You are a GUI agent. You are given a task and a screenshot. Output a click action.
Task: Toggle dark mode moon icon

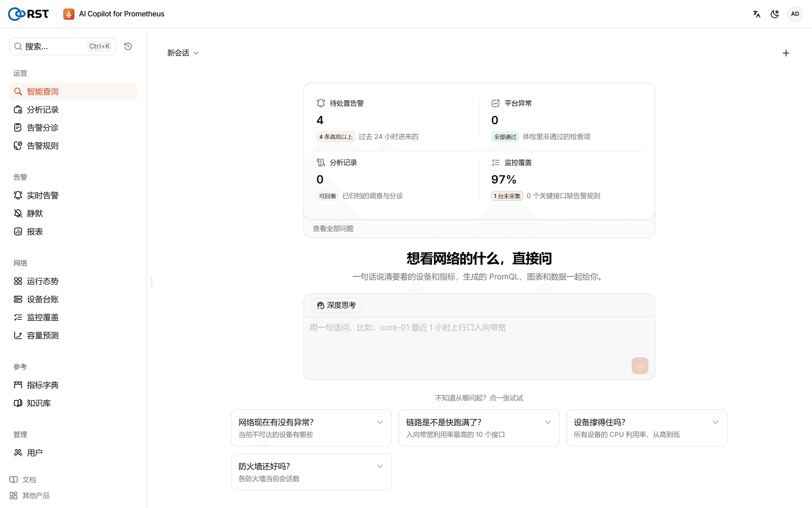pyautogui.click(x=775, y=14)
